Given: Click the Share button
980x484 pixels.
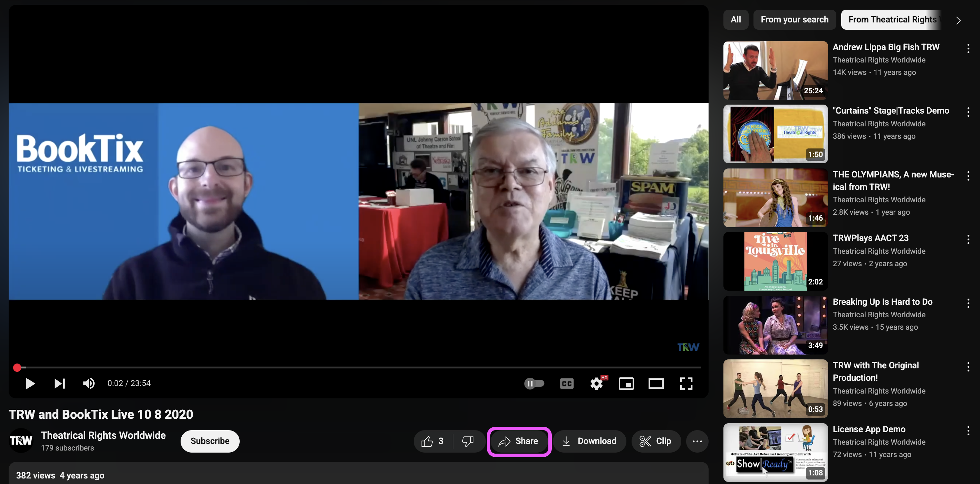Looking at the screenshot, I should [519, 441].
